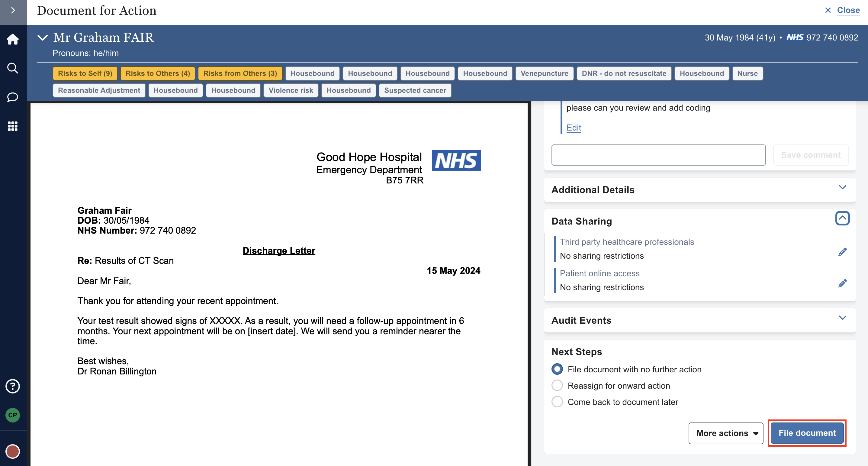Screen dimensions: 868x466
Task: Click the Edit comment link
Action: [574, 128]
